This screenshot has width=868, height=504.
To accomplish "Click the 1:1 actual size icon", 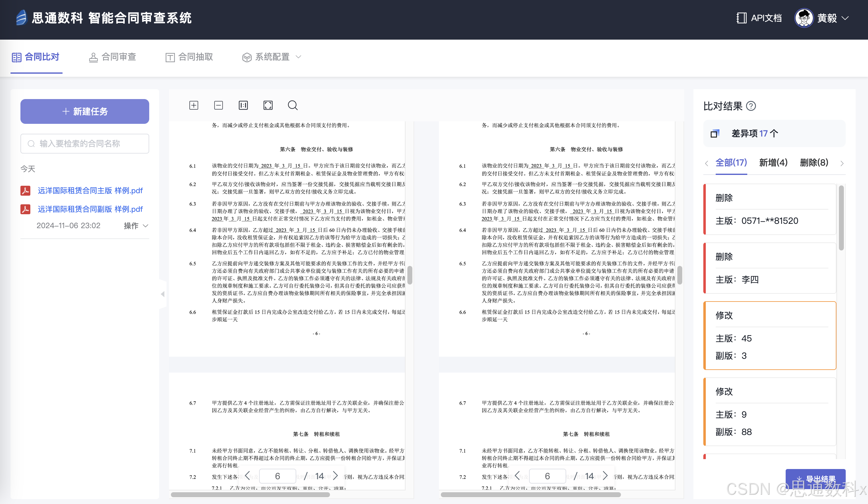I will coord(243,105).
